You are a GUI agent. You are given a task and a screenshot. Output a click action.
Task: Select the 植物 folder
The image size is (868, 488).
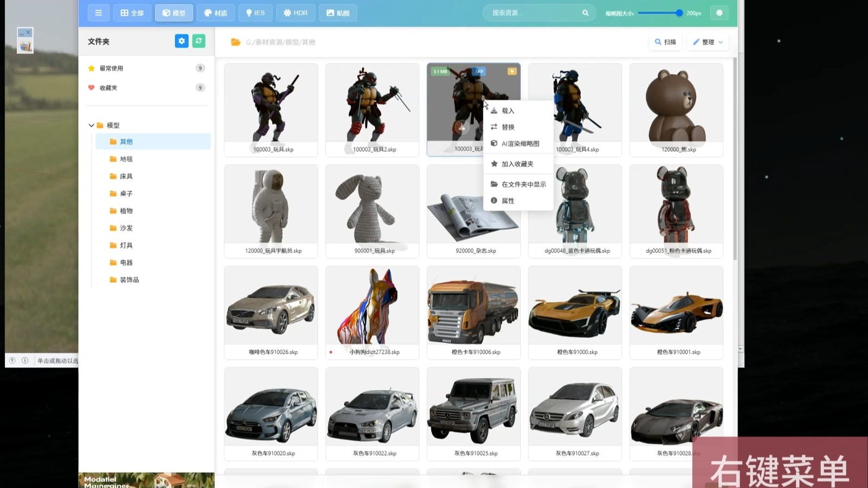153,211
